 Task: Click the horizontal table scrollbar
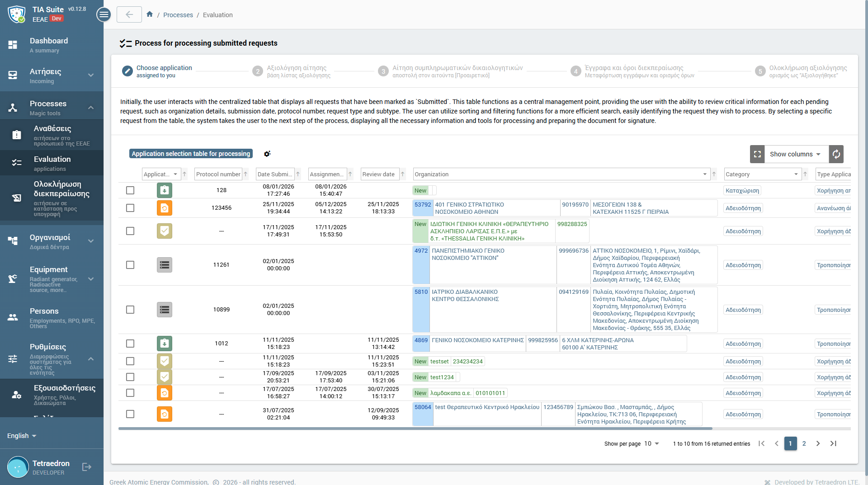pos(415,428)
